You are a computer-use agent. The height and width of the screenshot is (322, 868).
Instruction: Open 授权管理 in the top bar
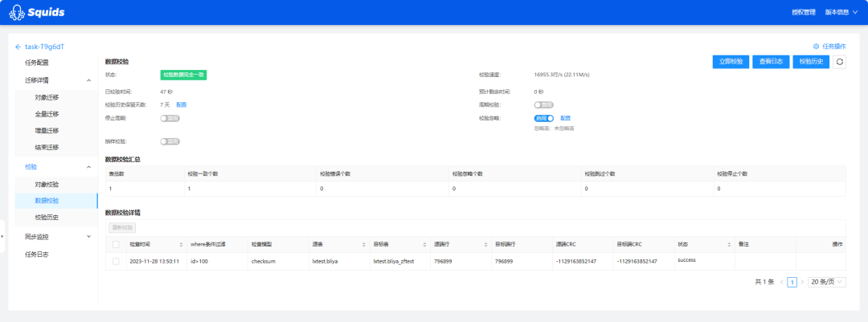[804, 12]
